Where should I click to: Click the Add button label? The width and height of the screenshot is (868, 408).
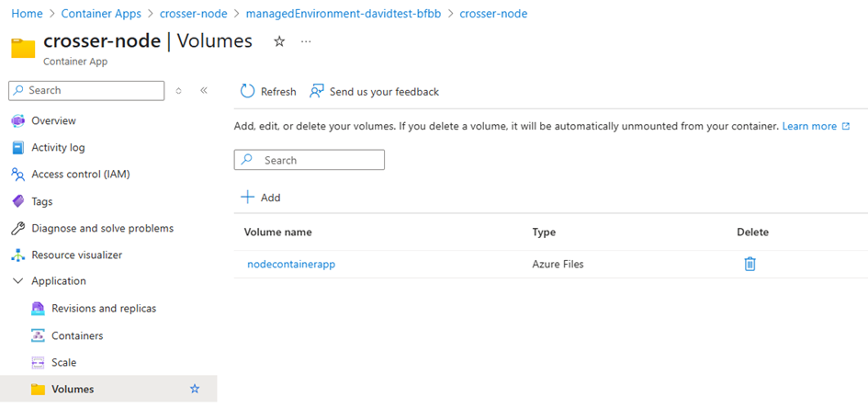271,198
